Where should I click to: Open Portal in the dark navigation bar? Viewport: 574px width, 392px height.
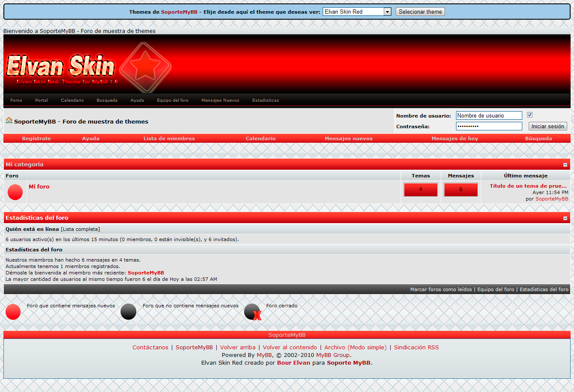(41, 100)
